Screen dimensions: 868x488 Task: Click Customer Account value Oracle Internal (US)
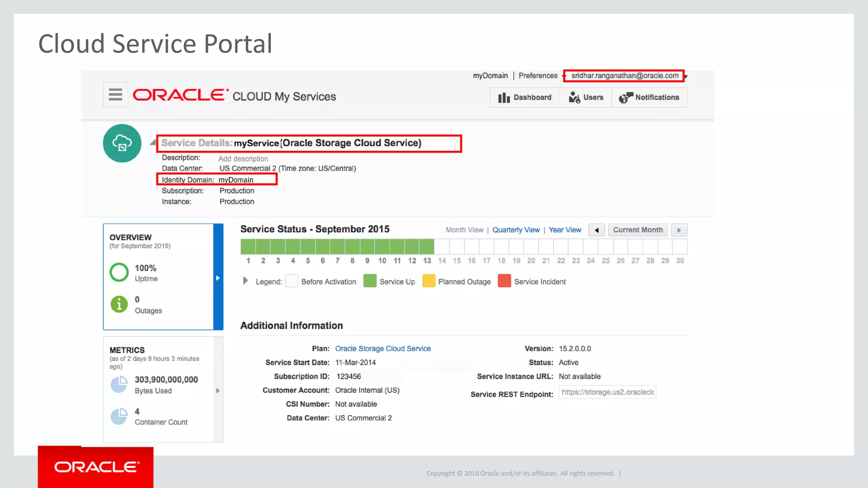tap(367, 391)
